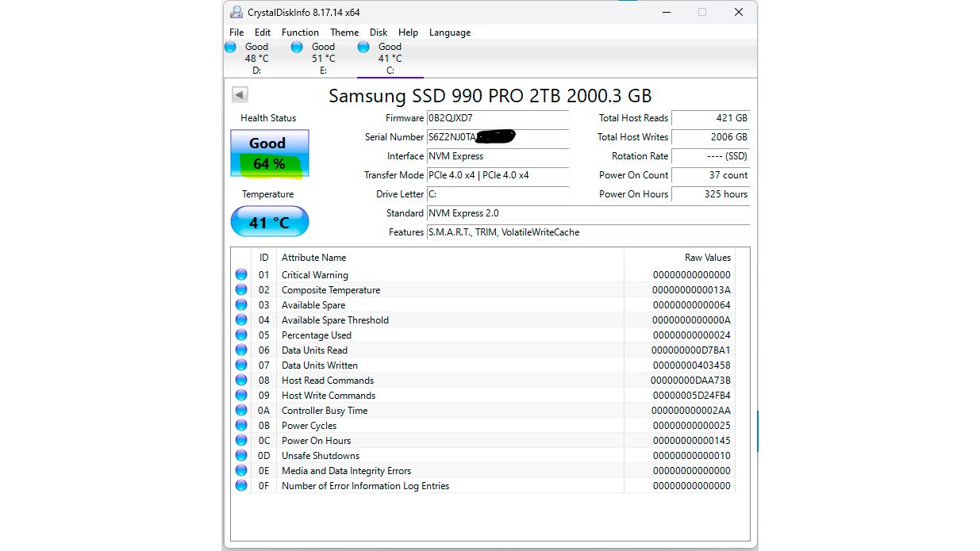Minimize the CrystalDiskInfo window
Image resolution: width=980 pixels, height=551 pixels.
pyautogui.click(x=665, y=12)
